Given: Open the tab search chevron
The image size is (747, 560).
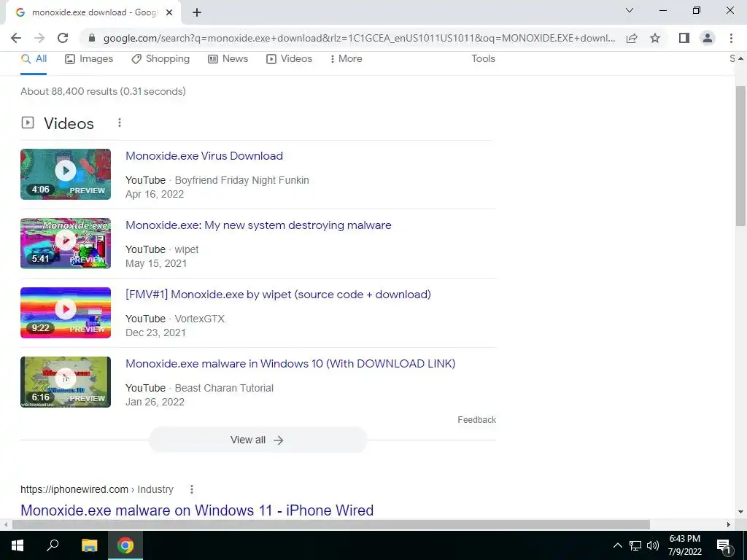Looking at the screenshot, I should tap(630, 10).
